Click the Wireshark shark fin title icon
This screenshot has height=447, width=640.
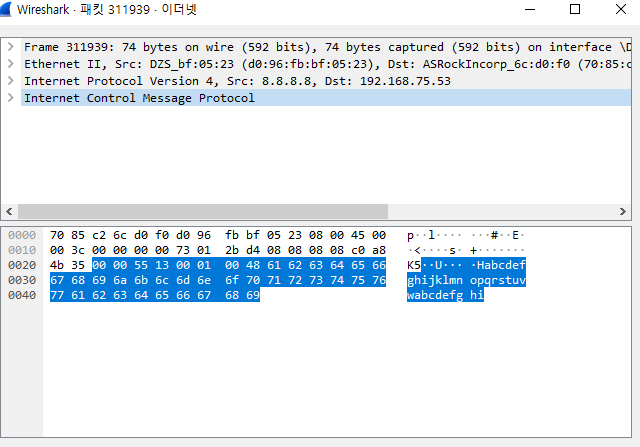6,9
